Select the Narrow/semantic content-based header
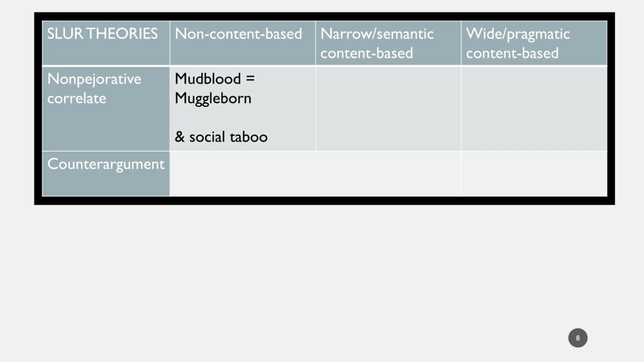Image resolution: width=644 pixels, height=362 pixels. [x=388, y=43]
